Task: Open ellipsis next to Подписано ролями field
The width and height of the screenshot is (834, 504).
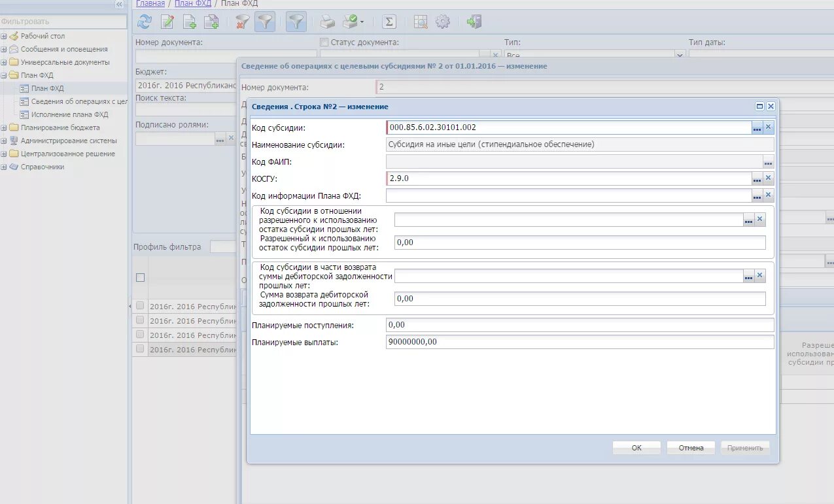Action: pyautogui.click(x=220, y=139)
